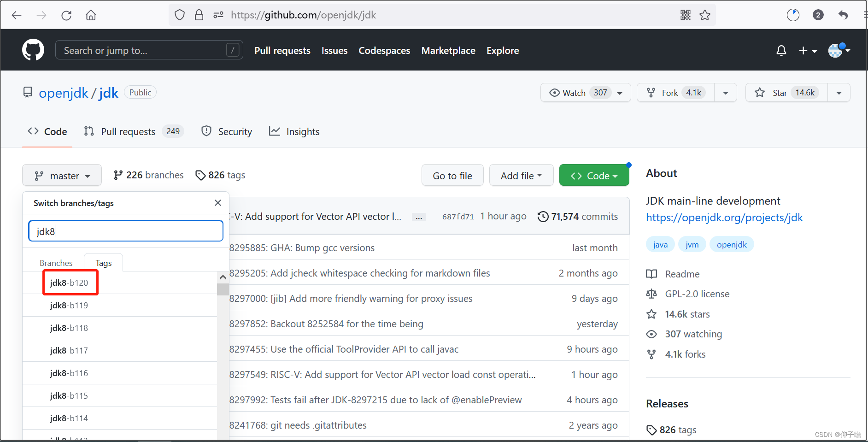868x442 pixels.
Task: Select tag jdk8-b117
Action: pos(120,350)
